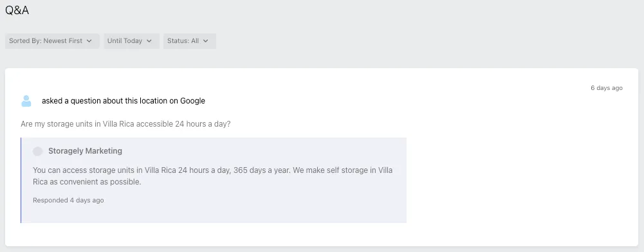644x252 pixels.
Task: Click the gray Storagely Marketing avatar circle
Action: [38, 152]
